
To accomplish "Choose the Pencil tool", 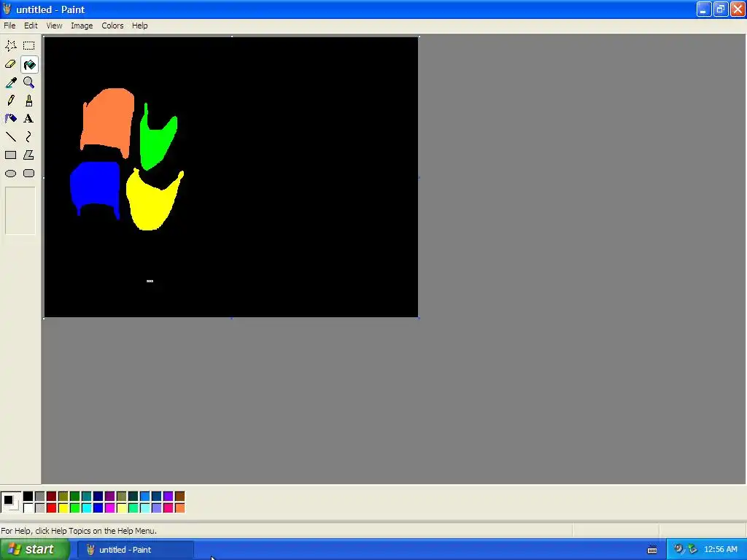I will 10,101.
